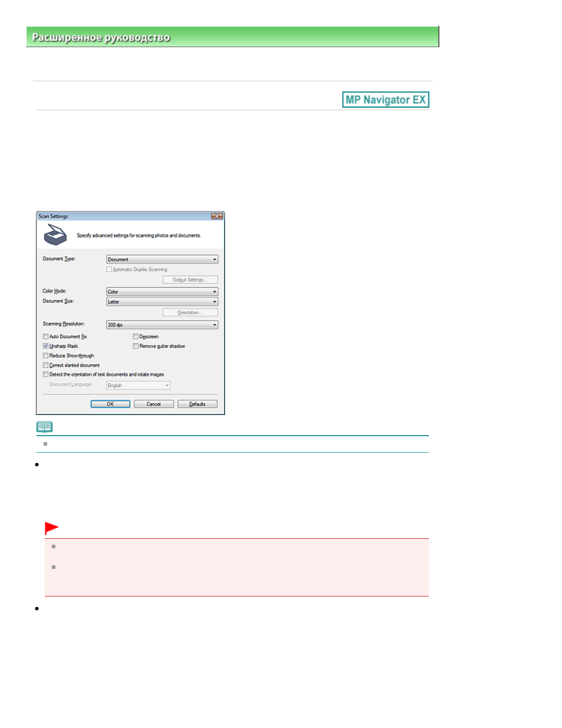Screen dimensions: 562x728
Task: Reset settings with Defaults button
Action: click(197, 404)
